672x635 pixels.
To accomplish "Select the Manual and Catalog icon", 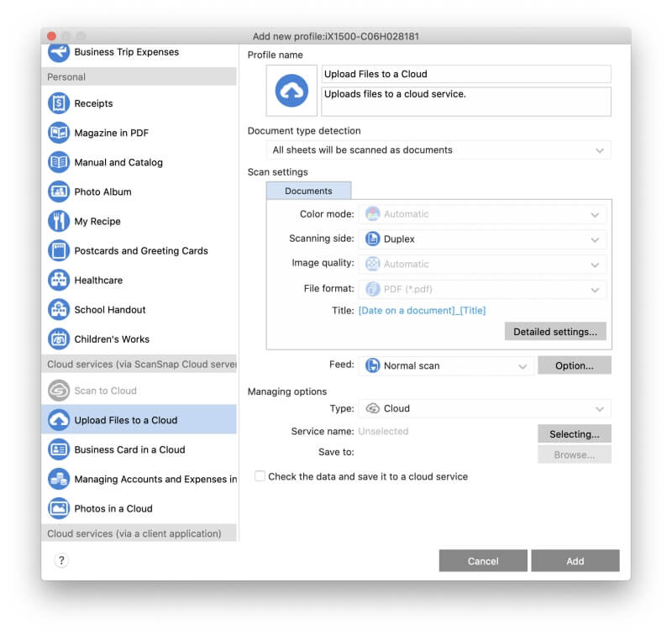I will [59, 162].
